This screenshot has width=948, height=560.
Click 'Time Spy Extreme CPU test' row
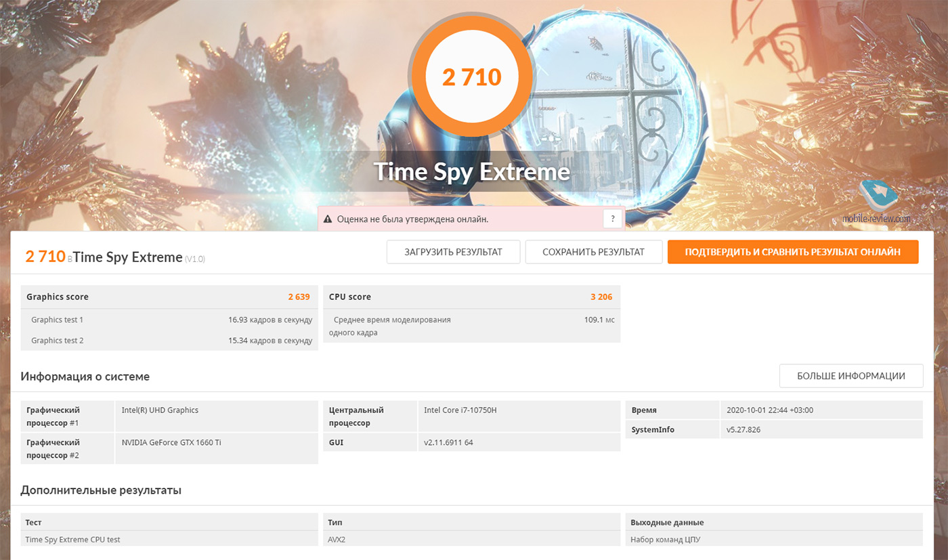point(169,539)
